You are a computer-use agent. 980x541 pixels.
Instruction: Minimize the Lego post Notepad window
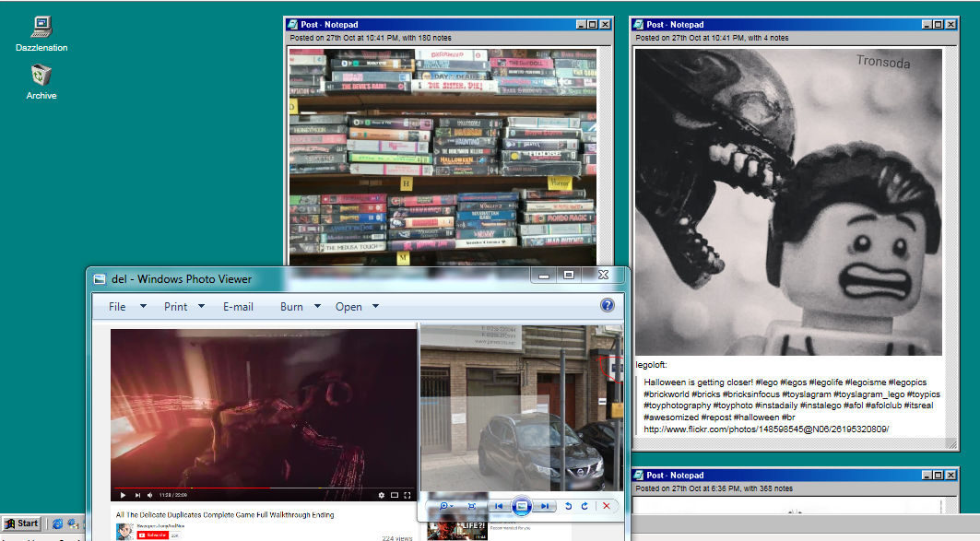pos(927,24)
